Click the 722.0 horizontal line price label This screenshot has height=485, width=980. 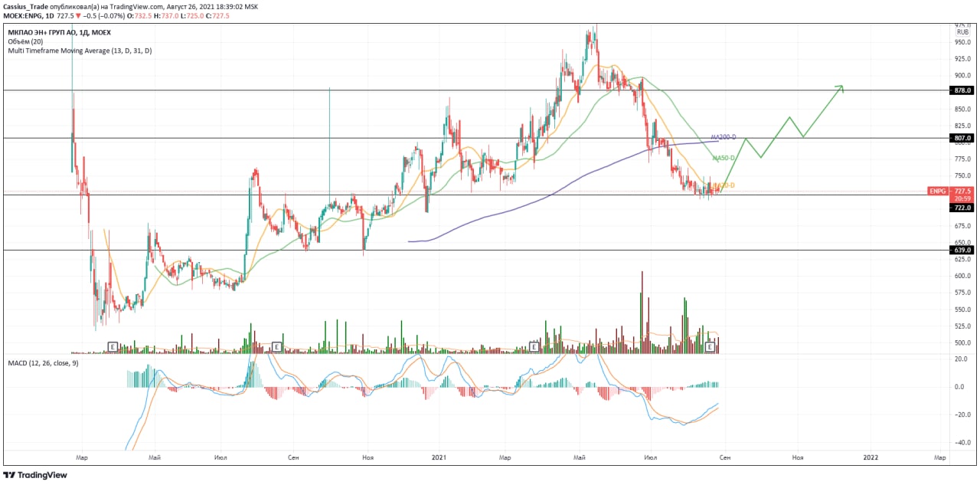coord(962,208)
